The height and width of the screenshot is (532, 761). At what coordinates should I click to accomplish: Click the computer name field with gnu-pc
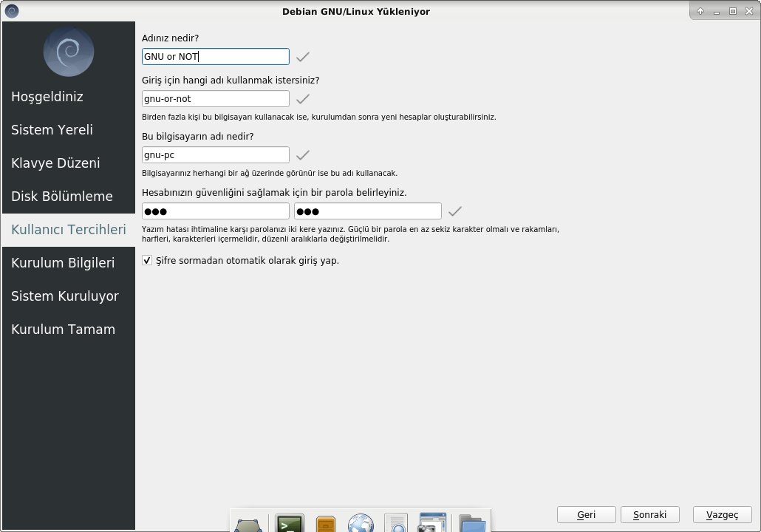click(x=216, y=155)
